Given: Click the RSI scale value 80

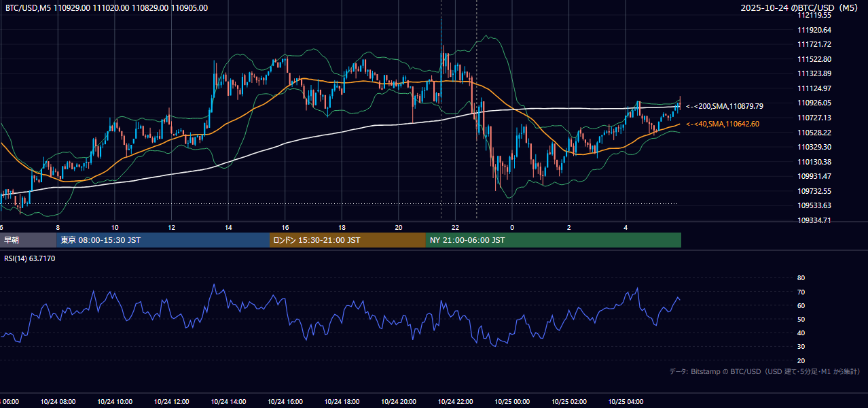Looking at the screenshot, I should coord(801,278).
